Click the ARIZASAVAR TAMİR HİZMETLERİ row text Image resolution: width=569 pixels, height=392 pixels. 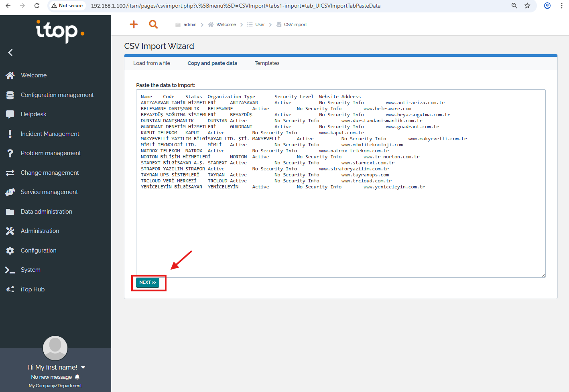[x=178, y=103]
